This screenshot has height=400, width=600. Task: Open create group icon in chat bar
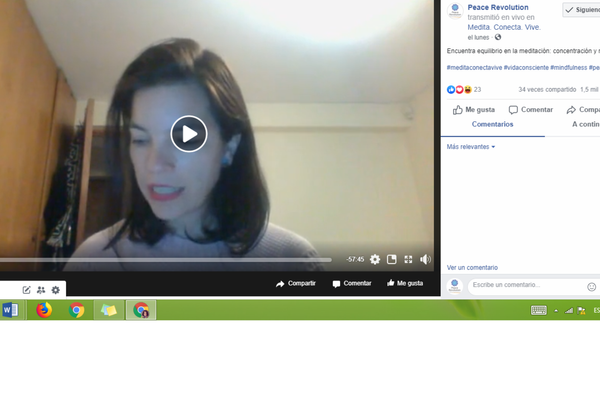click(41, 290)
